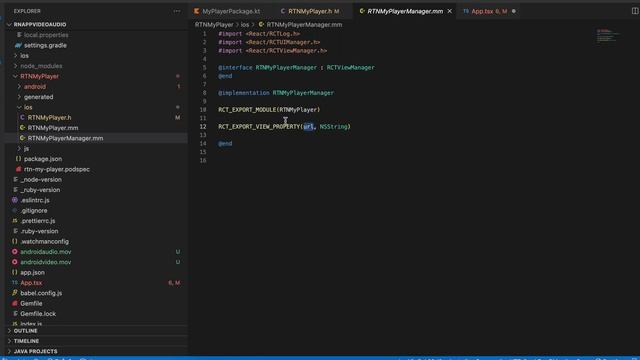The width and height of the screenshot is (640, 360).
Task: Click RCT_EXPORT_MODULE on line 10
Action: tap(247, 109)
